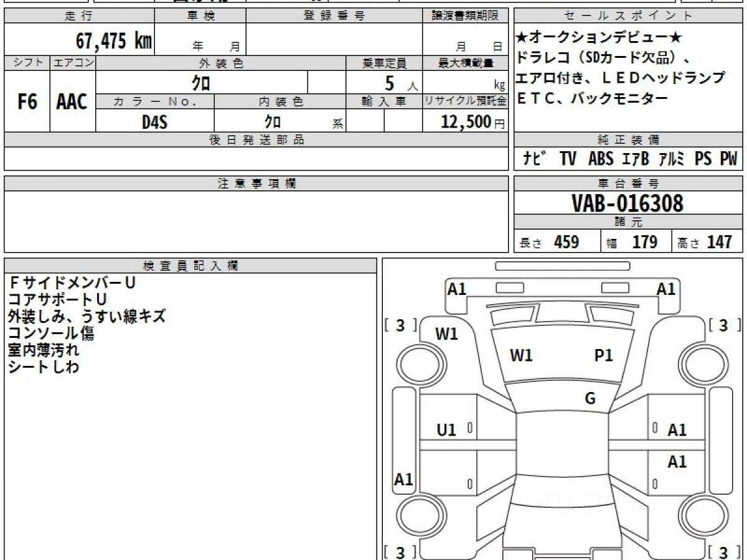Click the W1 mark on the hood
747x560 pixels.
coord(521,355)
